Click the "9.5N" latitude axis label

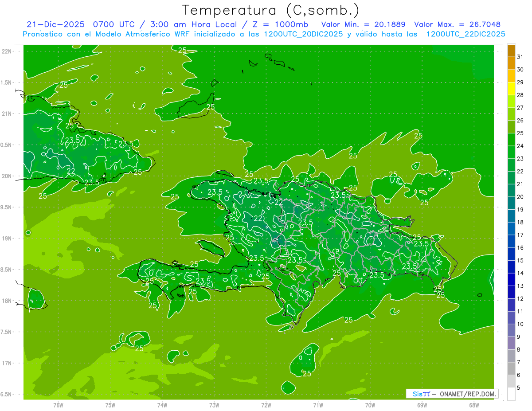(x=7, y=207)
